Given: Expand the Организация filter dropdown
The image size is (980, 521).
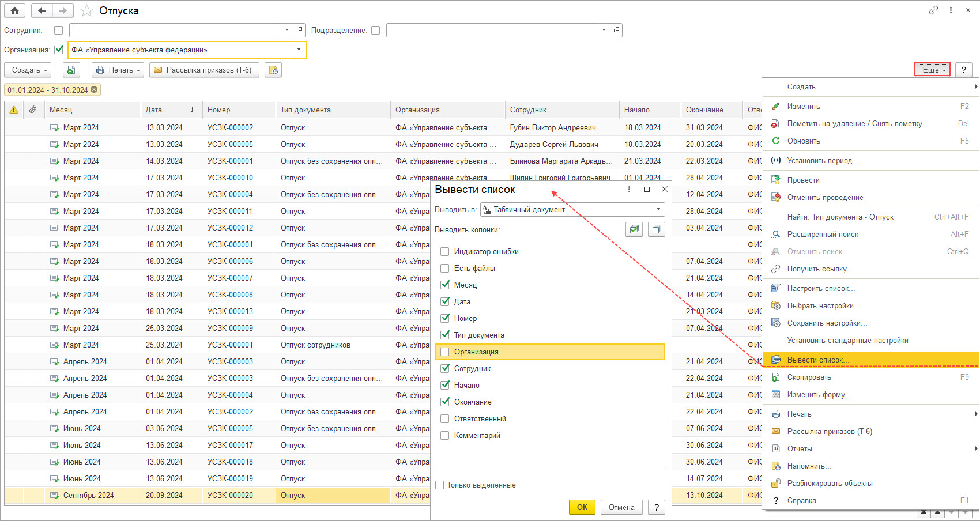Looking at the screenshot, I should 299,50.
